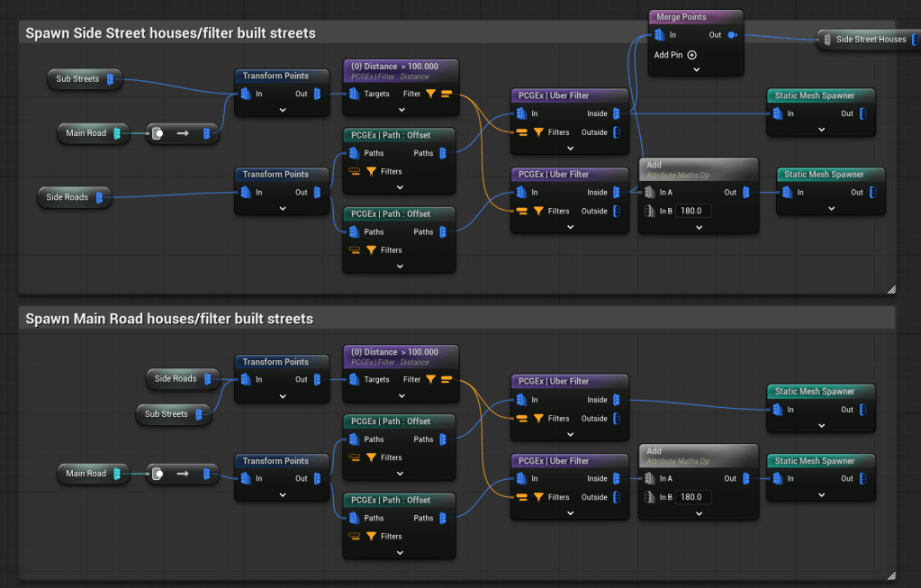Expand the topmost Static Mesh Spawner node

(820, 130)
